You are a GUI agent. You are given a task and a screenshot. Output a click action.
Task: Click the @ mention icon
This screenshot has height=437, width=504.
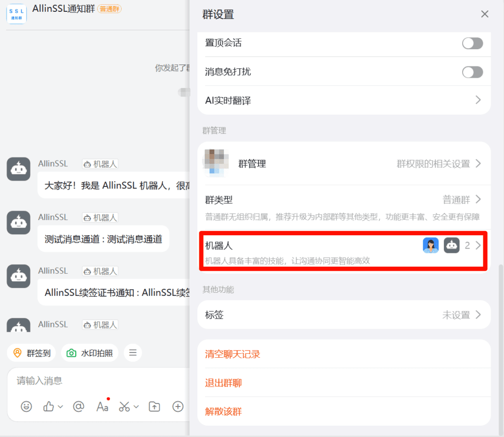[x=78, y=406]
